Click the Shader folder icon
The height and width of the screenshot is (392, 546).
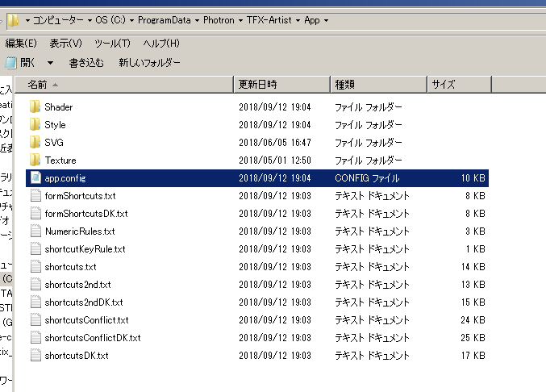click(35, 107)
